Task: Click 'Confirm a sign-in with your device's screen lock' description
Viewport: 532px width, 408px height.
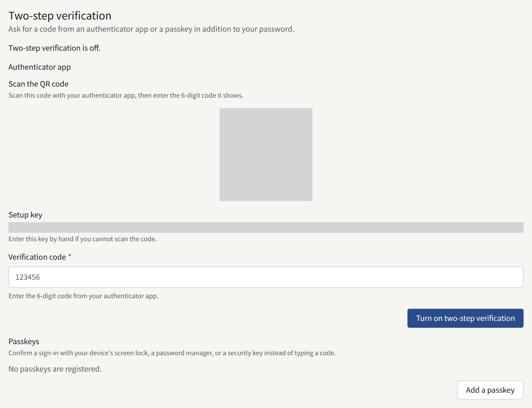Action: [172, 353]
